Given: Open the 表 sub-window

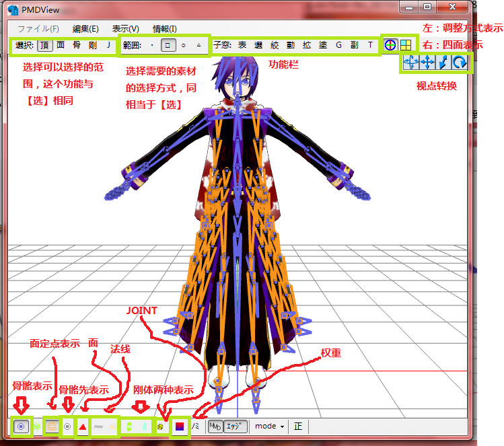Looking at the screenshot, I should click(x=242, y=45).
